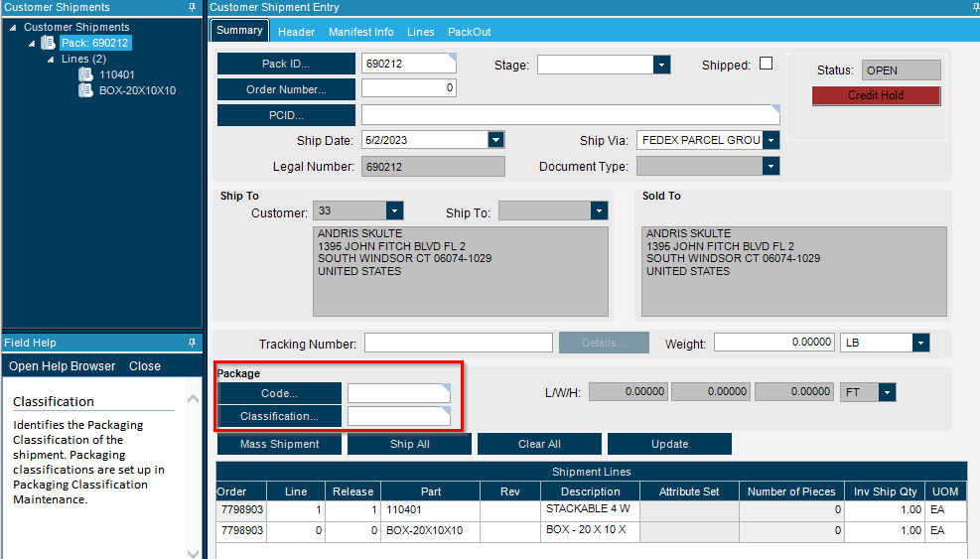Click the Mass Shipment button
Screen dimensions: 980x559
point(279,444)
